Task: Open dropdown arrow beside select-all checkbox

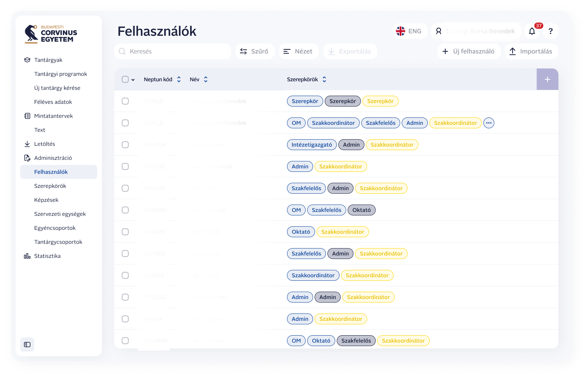Action: (133, 80)
